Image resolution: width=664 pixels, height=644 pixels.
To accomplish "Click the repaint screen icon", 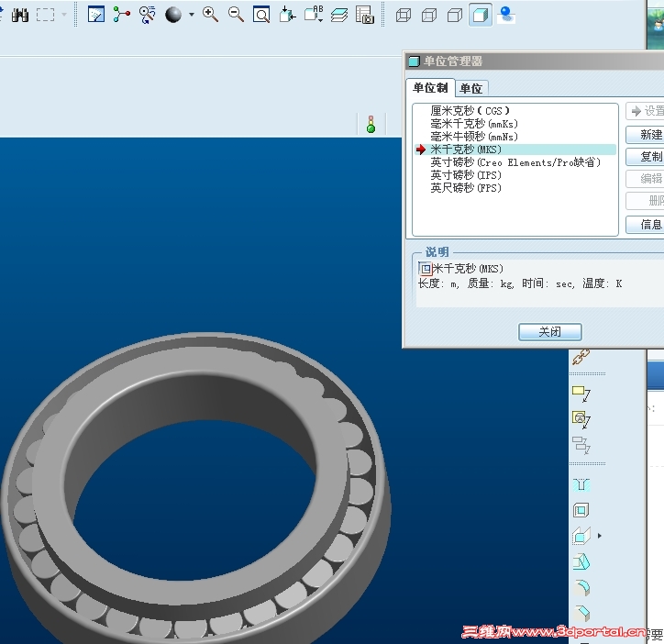I will coord(96,15).
